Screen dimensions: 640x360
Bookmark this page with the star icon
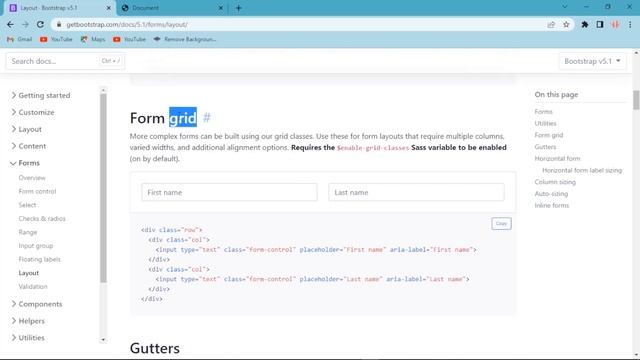click(x=566, y=24)
